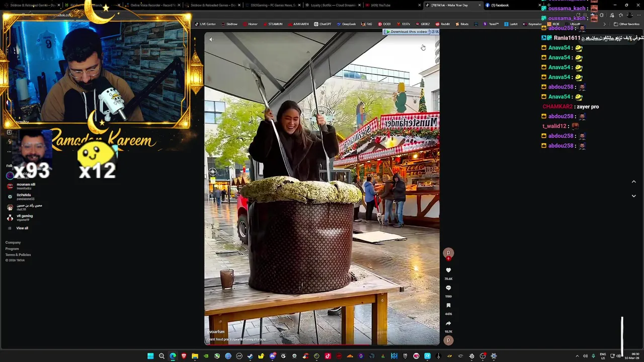
Task: Open LIVE Center bookmark
Action: pyautogui.click(x=205, y=24)
